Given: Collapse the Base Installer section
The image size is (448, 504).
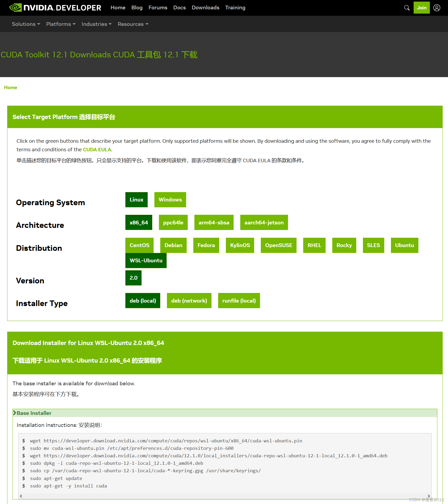Looking at the screenshot, I should pyautogui.click(x=225, y=413).
